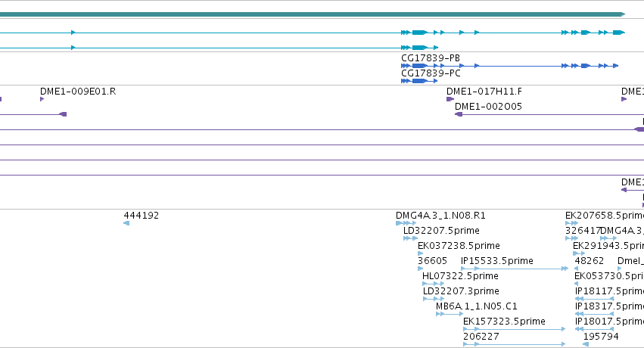Click the DMG4A3_1.N08.R1 EST label
The height and width of the screenshot is (348, 644).
tap(440, 216)
